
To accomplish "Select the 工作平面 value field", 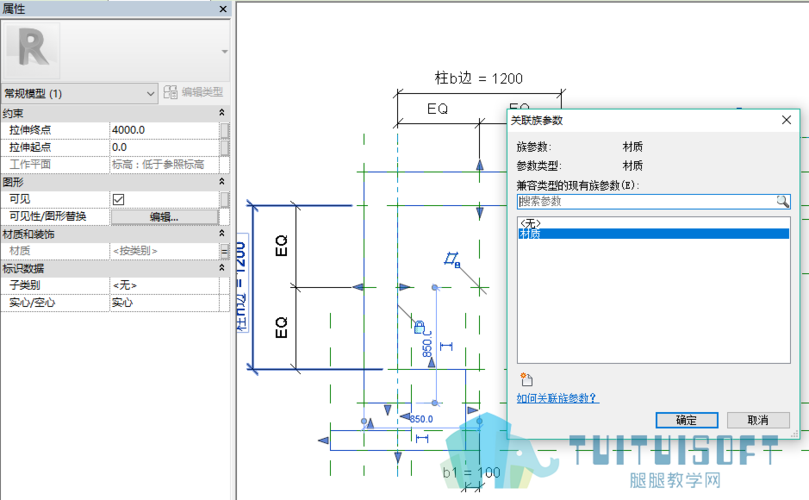I will (165, 165).
